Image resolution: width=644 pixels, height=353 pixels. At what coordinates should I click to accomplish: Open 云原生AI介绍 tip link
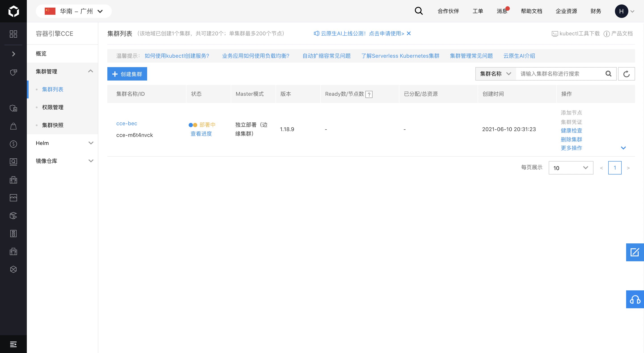pyautogui.click(x=519, y=55)
